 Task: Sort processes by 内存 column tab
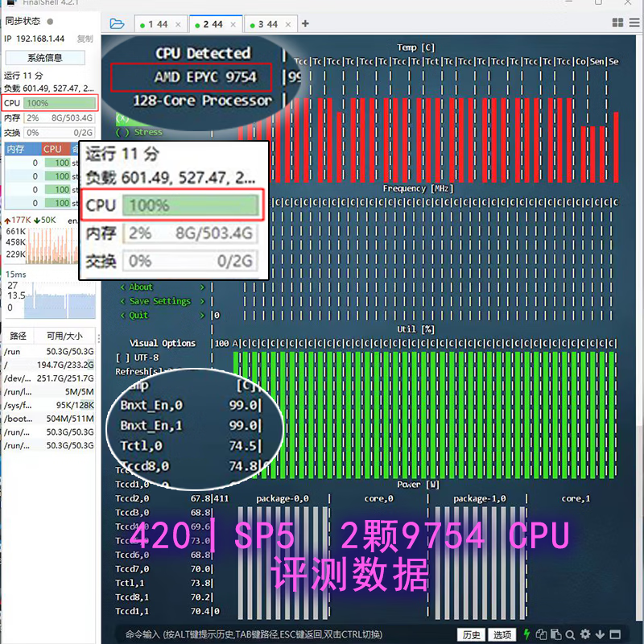(x=23, y=149)
